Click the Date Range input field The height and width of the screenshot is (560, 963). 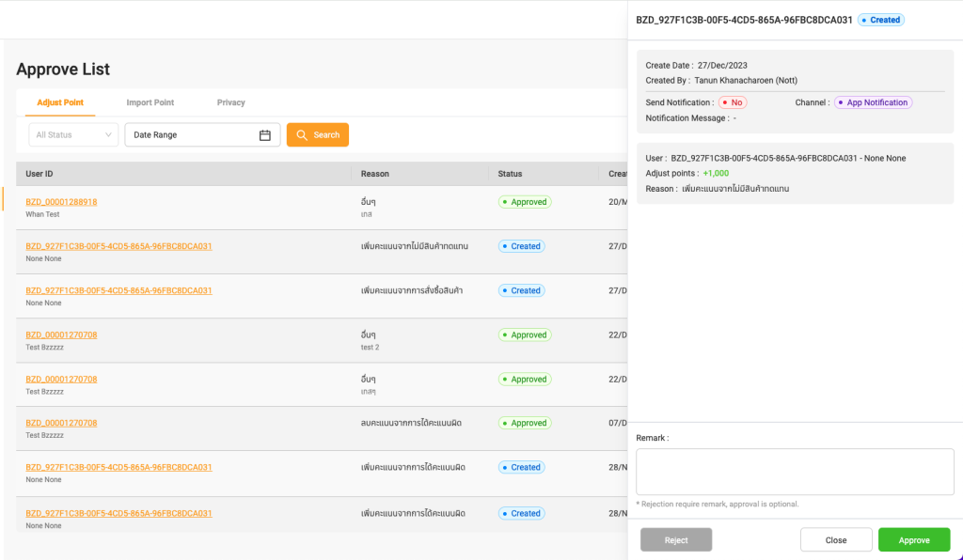click(x=193, y=135)
